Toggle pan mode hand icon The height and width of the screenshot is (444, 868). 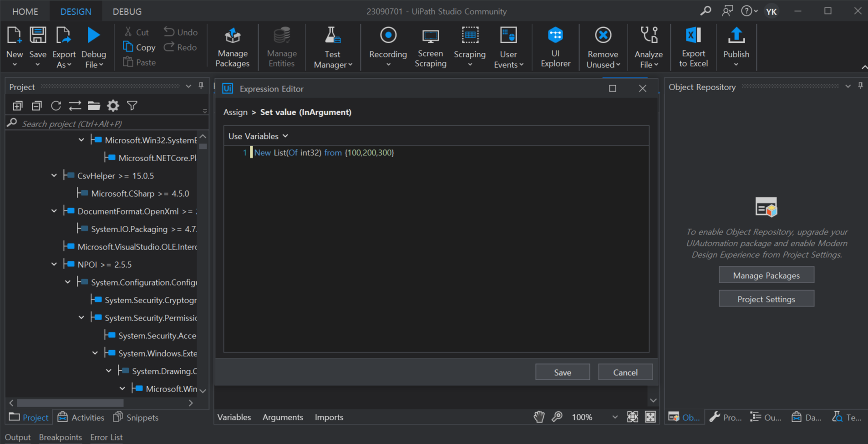(x=539, y=417)
